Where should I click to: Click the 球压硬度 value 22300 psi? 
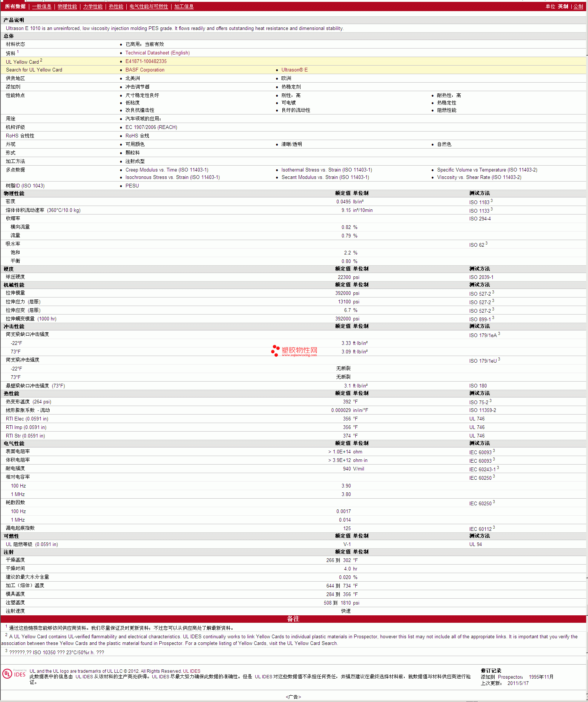pos(348,277)
